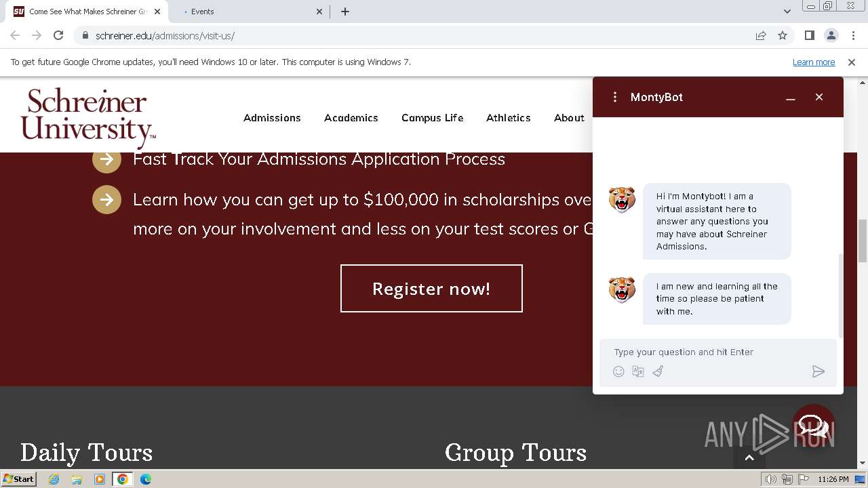Image resolution: width=868 pixels, height=488 pixels.
Task: Send the chat message with arrow icon
Action: (818, 371)
